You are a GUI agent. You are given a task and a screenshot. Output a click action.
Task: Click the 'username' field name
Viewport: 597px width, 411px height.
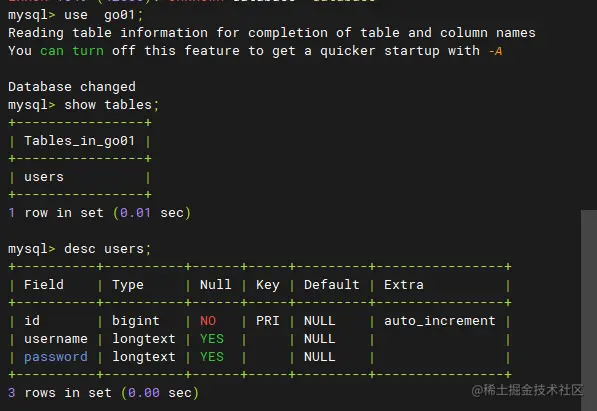[x=56, y=339]
